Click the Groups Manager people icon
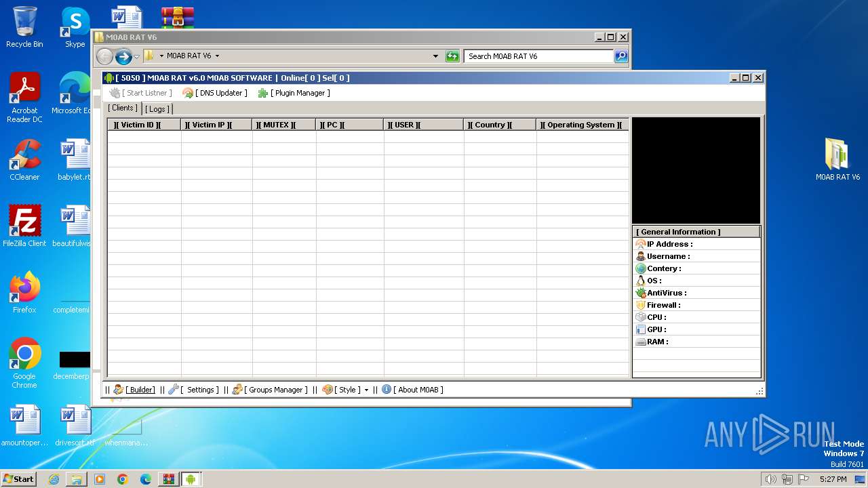Viewport: 868px width, 488px height. tap(237, 390)
